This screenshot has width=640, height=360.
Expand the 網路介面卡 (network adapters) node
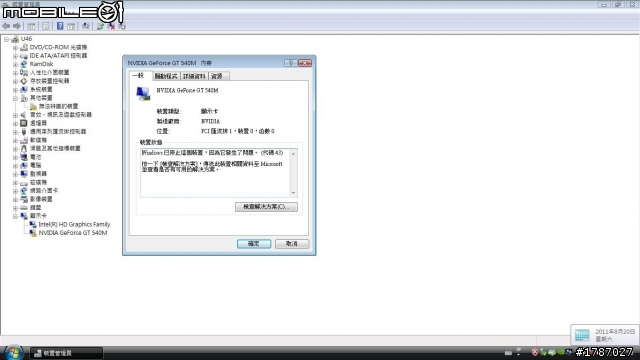click(15, 191)
